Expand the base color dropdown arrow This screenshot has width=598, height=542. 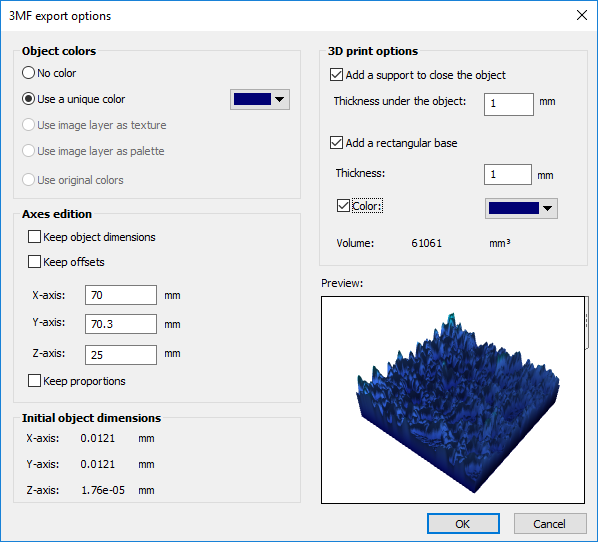pos(548,208)
